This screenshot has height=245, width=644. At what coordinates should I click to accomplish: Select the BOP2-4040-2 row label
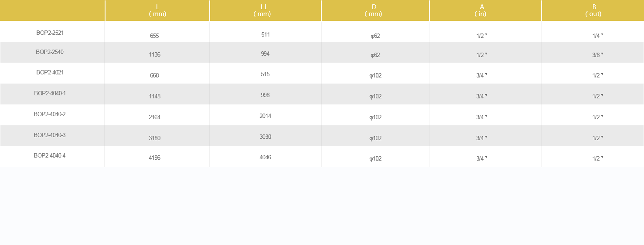tap(50, 114)
